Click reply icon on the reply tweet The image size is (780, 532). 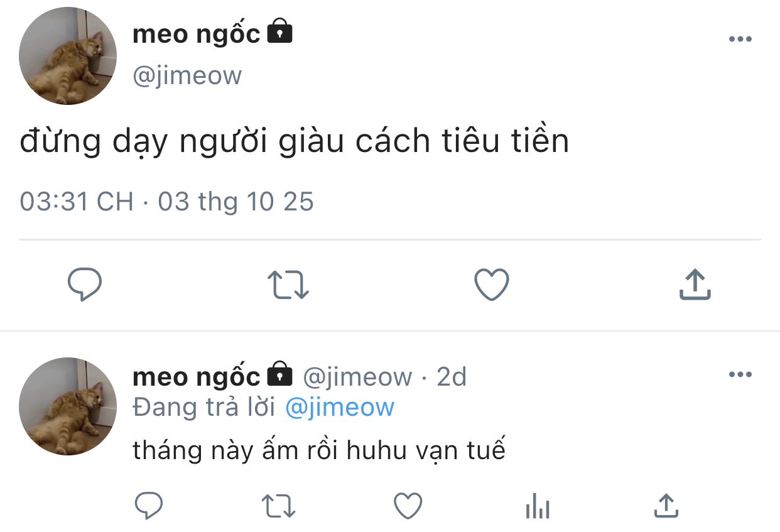(149, 506)
